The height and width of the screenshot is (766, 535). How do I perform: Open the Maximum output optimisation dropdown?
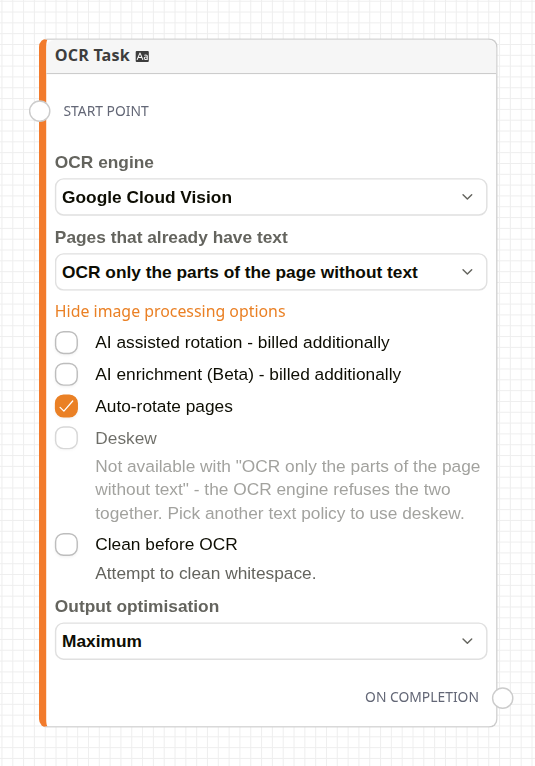271,641
